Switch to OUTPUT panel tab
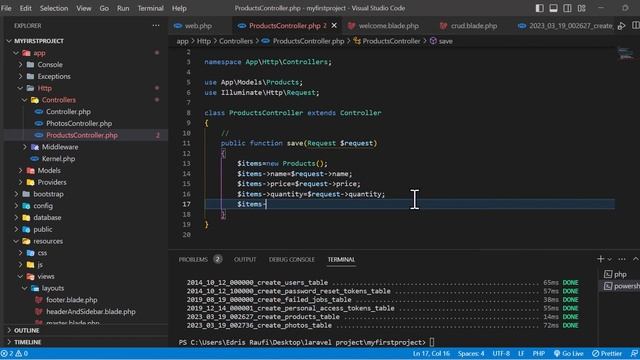The width and height of the screenshot is (640, 360). pyautogui.click(x=245, y=260)
